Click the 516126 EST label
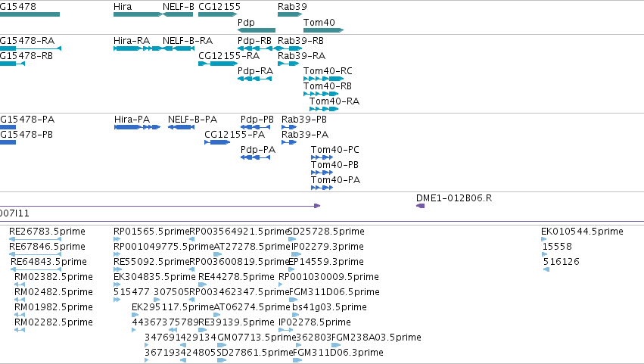 pyautogui.click(x=561, y=262)
